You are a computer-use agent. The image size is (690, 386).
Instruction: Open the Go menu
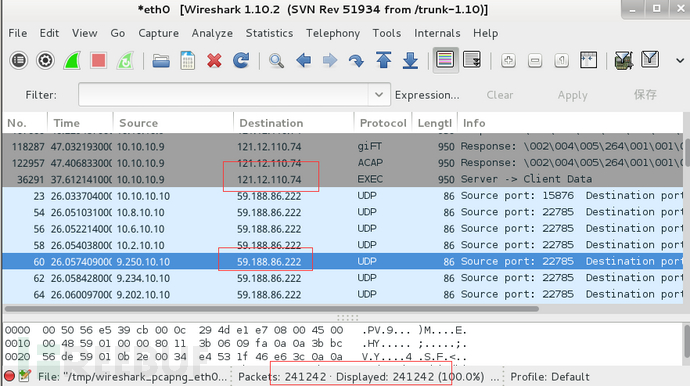pyautogui.click(x=117, y=33)
